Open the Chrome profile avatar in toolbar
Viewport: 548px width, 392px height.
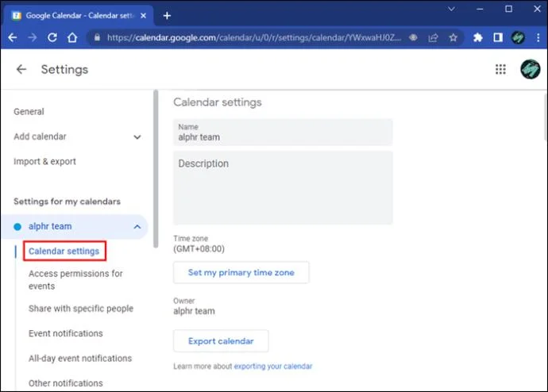click(x=518, y=37)
